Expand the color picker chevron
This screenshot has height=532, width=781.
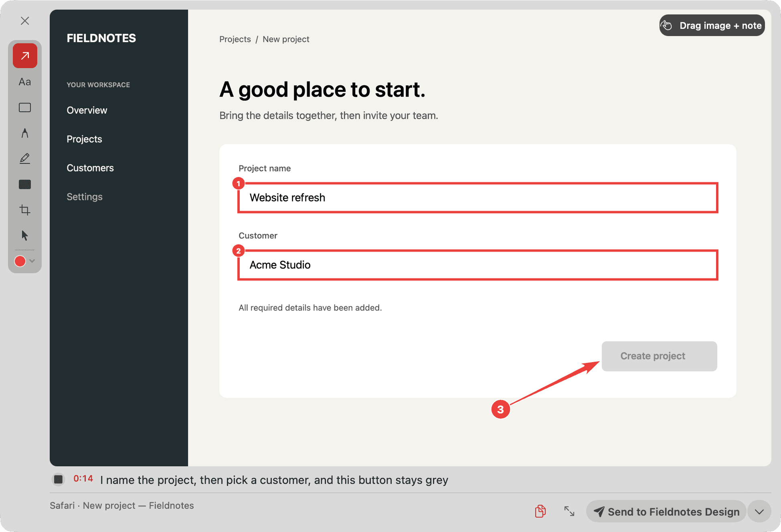(x=32, y=261)
